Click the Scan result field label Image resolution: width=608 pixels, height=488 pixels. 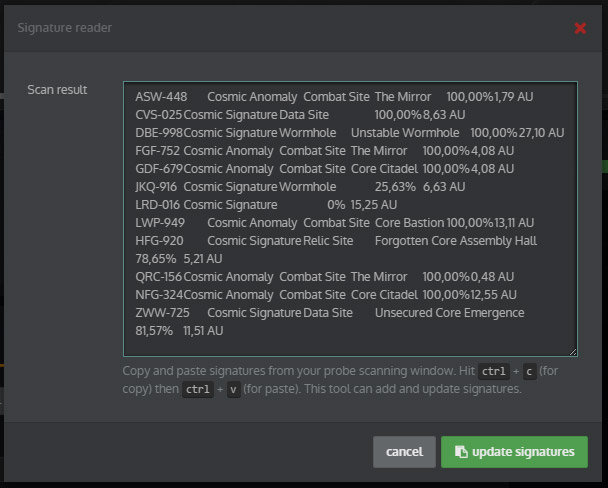[x=57, y=90]
